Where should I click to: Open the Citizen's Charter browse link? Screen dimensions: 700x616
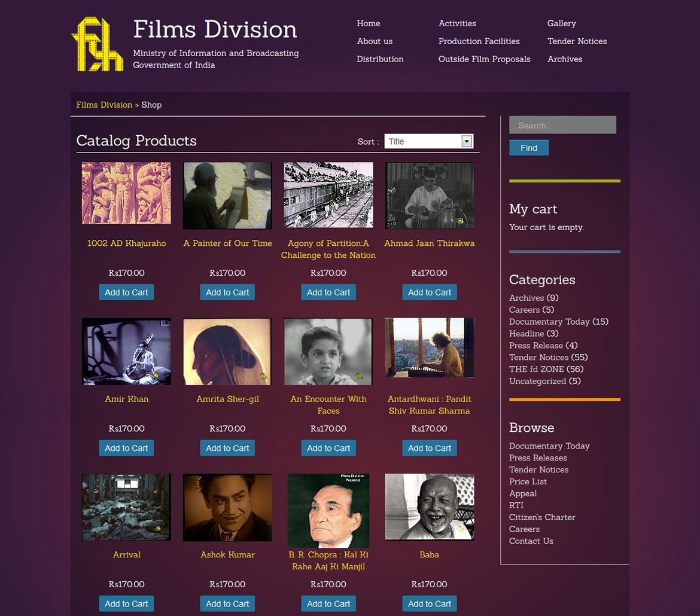(x=541, y=517)
